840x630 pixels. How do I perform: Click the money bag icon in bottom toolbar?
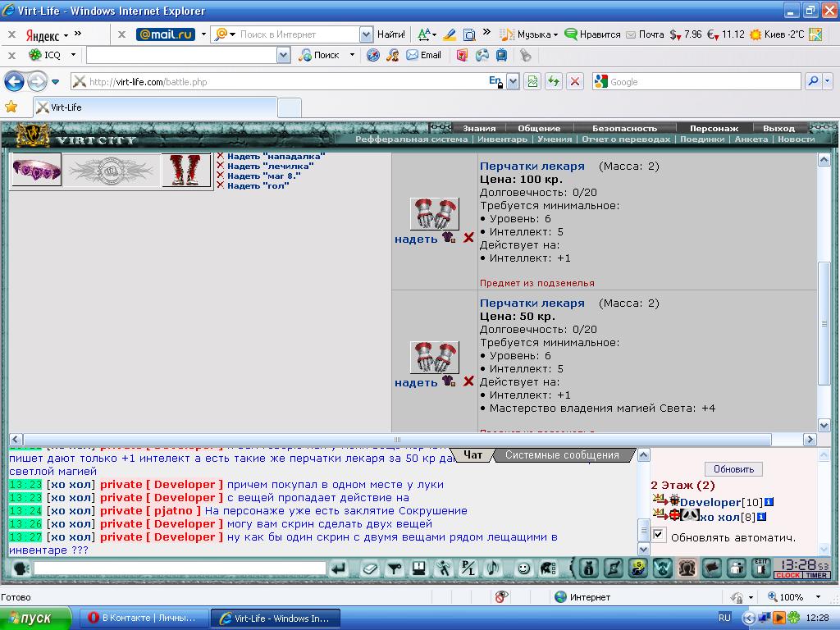pyautogui.click(x=589, y=568)
